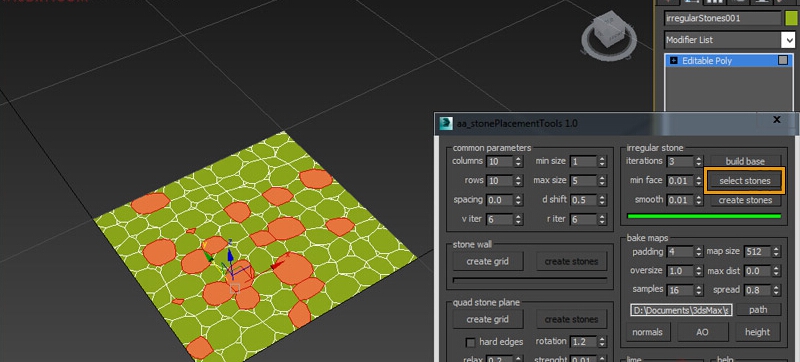
Task: Click the quad stone plane create stones button
Action: (x=571, y=320)
